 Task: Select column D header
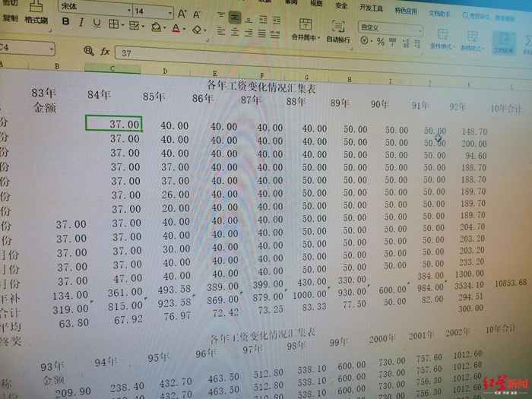(165, 71)
